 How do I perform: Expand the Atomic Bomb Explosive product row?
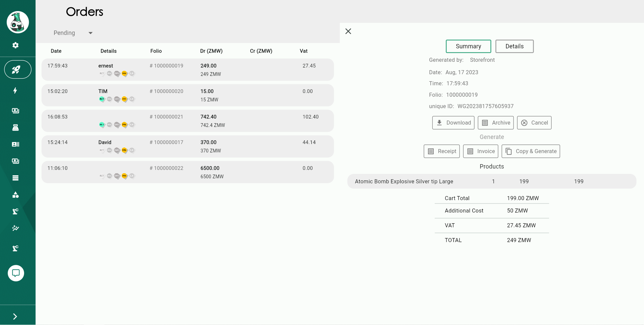pyautogui.click(x=491, y=181)
